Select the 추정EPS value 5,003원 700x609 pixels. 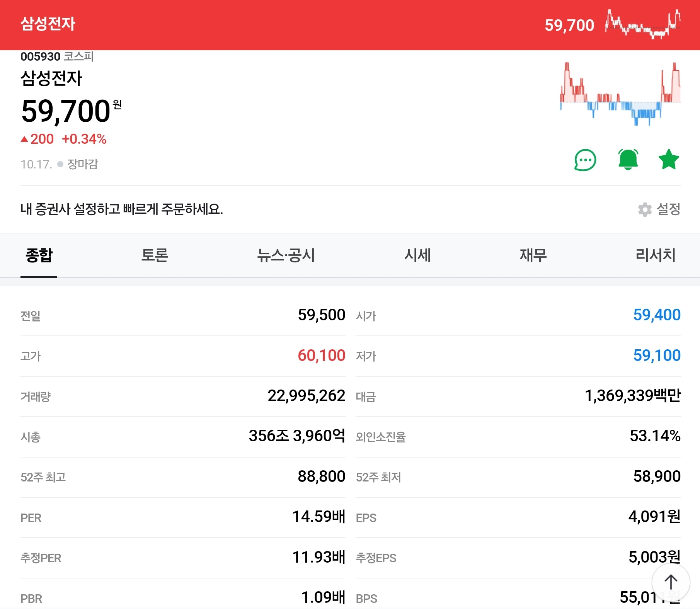click(x=654, y=557)
